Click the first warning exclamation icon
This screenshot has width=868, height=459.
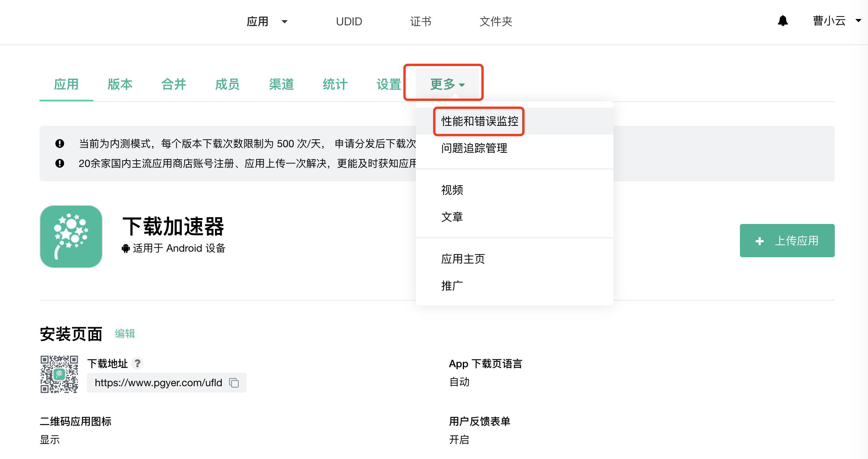pos(60,144)
